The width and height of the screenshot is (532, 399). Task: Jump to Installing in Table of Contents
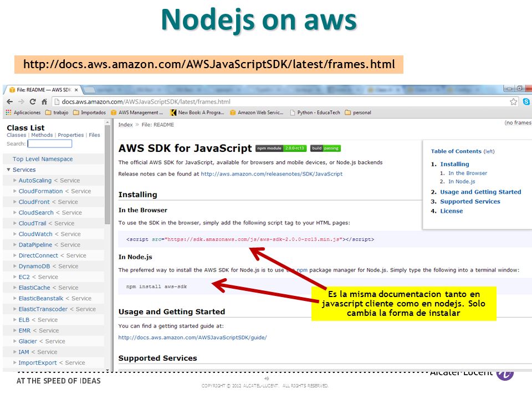[454, 164]
